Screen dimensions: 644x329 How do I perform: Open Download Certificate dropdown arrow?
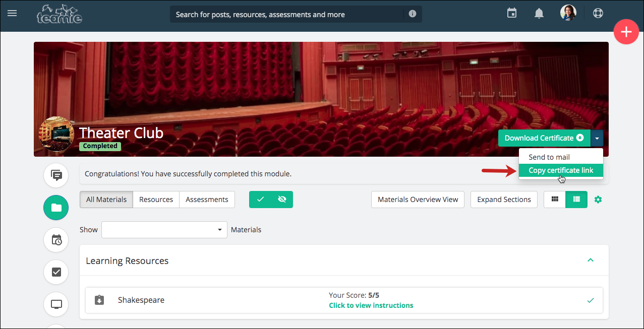(x=597, y=138)
